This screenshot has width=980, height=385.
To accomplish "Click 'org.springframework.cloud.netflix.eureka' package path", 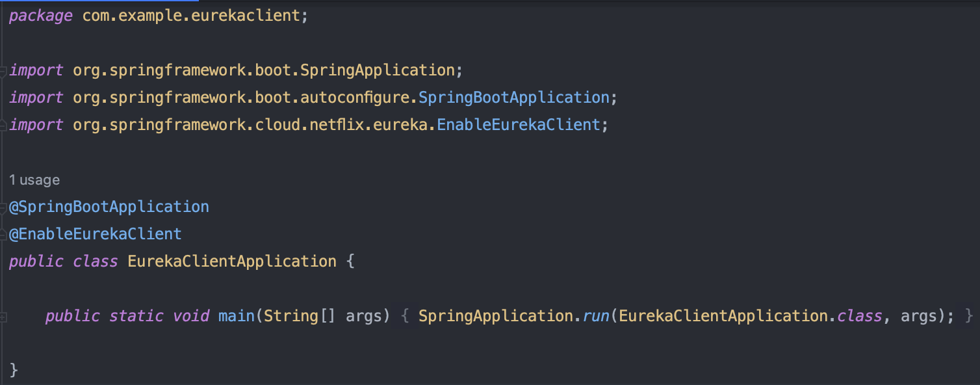I will (x=250, y=125).
